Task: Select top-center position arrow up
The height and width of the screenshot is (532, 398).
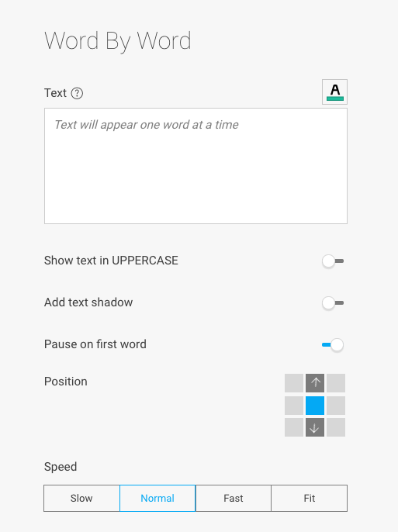Action: [315, 383]
